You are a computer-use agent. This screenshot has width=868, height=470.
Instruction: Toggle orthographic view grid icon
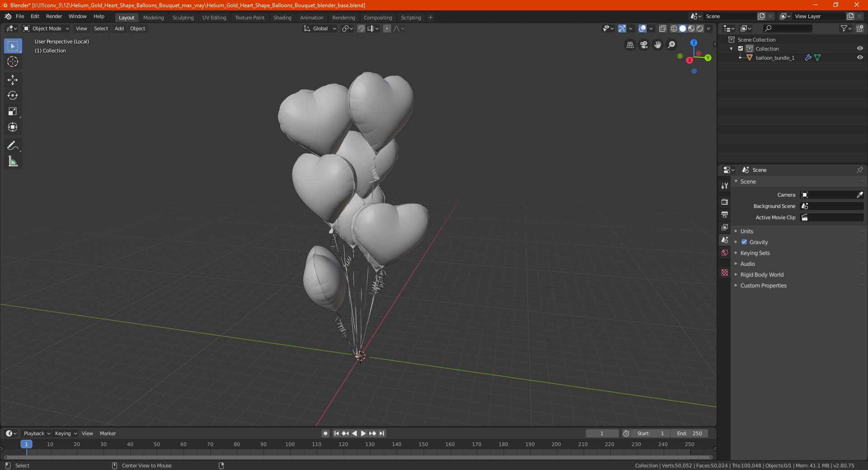point(630,45)
